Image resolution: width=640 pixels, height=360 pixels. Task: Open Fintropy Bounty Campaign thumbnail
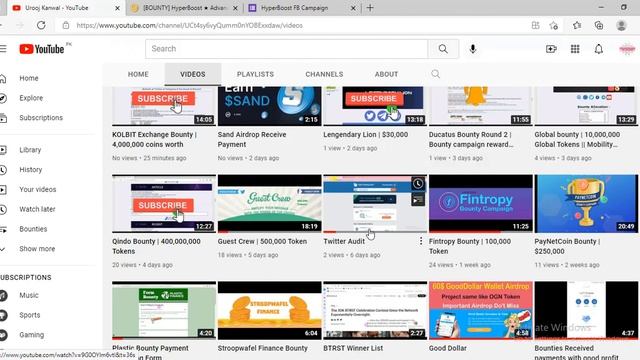click(480, 204)
